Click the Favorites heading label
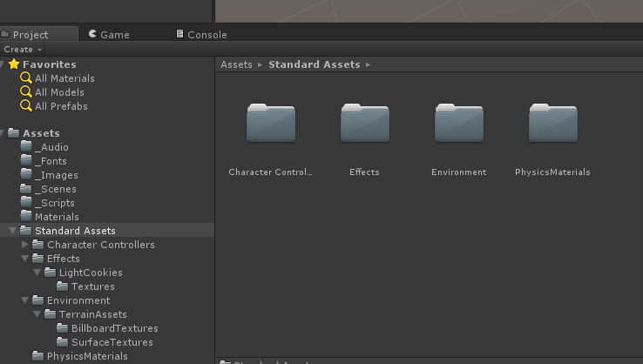This screenshot has height=364, width=643. coord(50,64)
